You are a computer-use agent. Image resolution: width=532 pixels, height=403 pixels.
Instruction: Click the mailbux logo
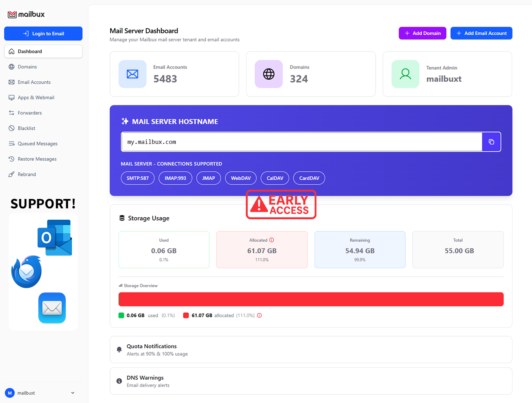click(27, 14)
